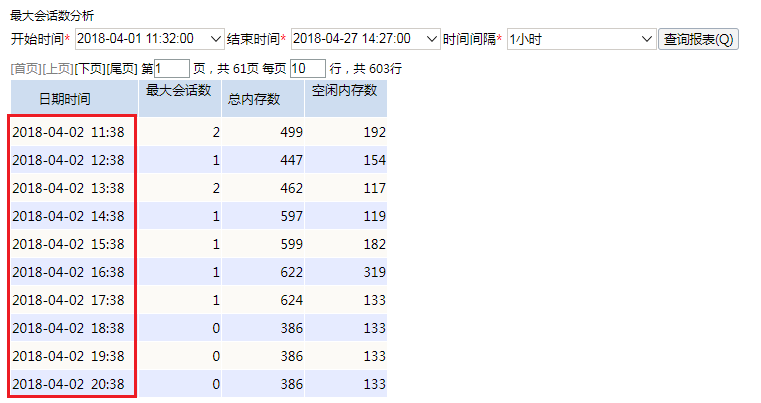761x403 pixels.
Task: Click the 共 603行 total rows text
Action: [378, 68]
